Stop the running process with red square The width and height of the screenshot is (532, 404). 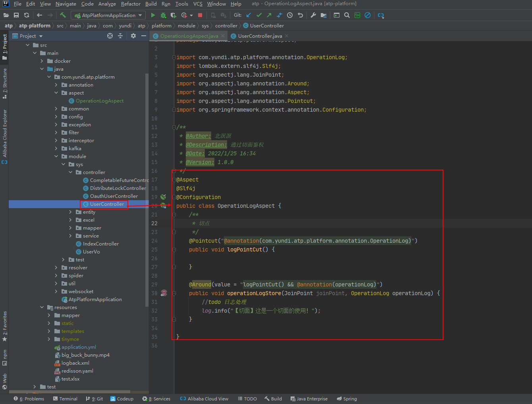click(x=200, y=15)
